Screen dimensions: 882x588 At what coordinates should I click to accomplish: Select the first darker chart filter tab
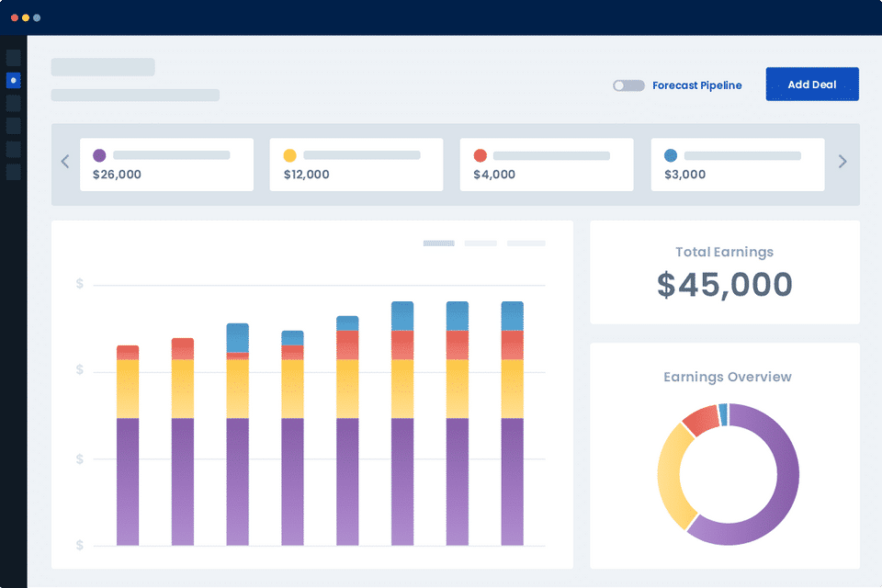click(x=439, y=243)
